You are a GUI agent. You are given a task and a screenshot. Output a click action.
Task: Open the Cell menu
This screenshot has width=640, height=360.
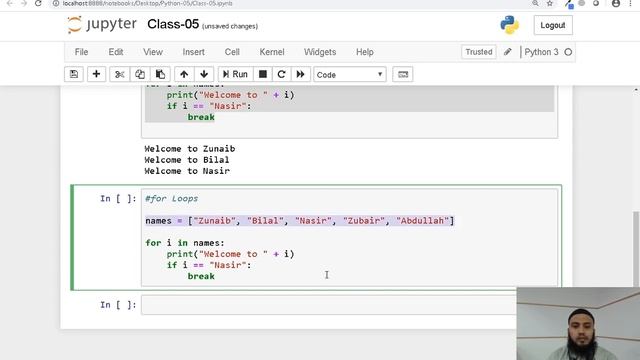(x=232, y=52)
